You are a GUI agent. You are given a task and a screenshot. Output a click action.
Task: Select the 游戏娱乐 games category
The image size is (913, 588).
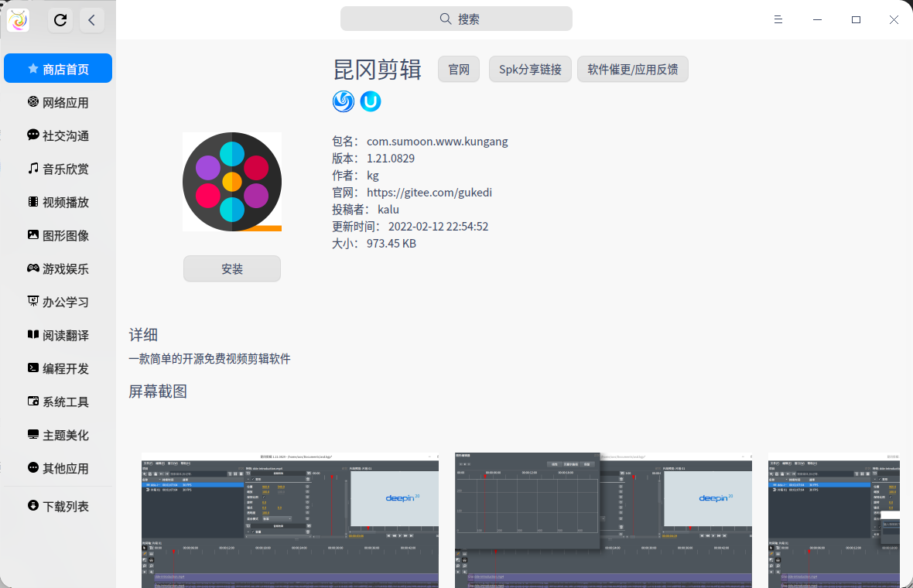click(x=58, y=268)
